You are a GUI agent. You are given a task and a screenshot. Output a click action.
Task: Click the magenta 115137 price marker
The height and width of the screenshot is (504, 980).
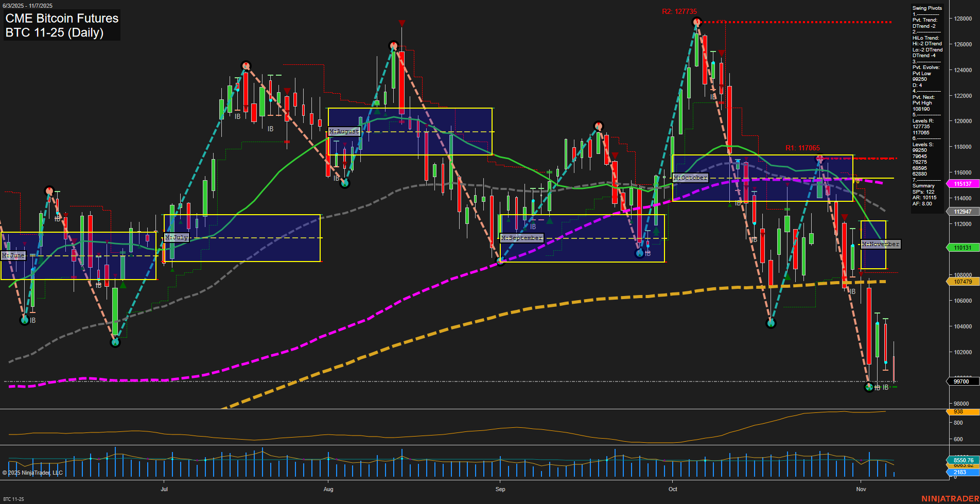962,184
